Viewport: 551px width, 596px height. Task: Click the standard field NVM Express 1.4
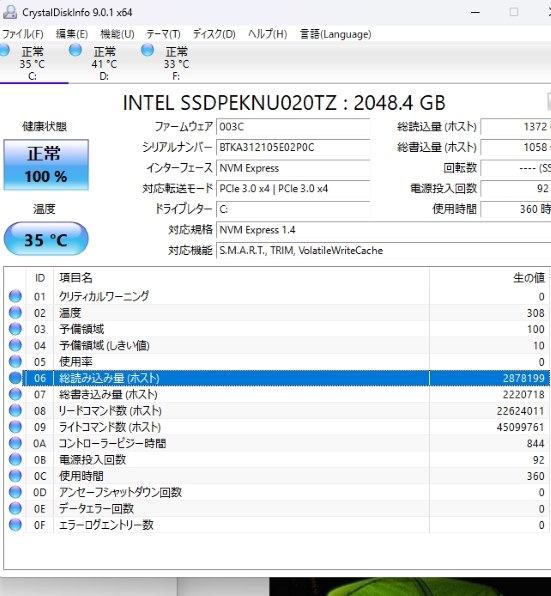383,230
